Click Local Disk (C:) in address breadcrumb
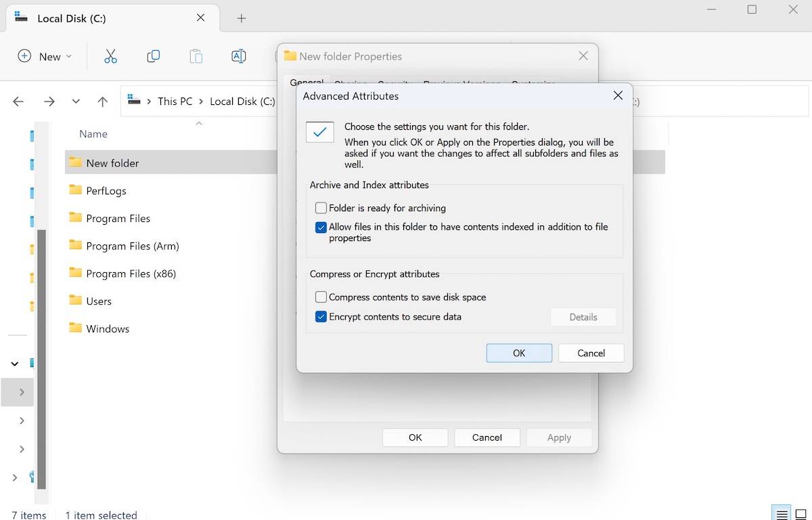Screen dimensions: 812x520 (242, 102)
